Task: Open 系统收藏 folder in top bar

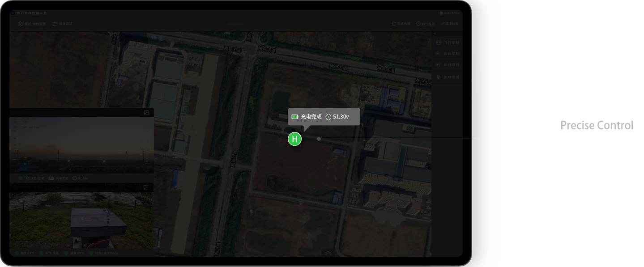Action: [x=401, y=24]
